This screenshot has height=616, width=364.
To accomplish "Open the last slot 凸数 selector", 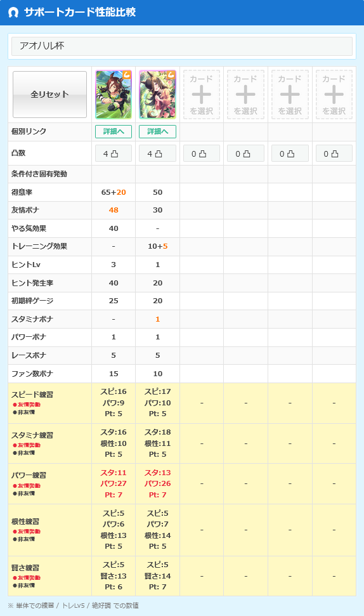I will (334, 154).
